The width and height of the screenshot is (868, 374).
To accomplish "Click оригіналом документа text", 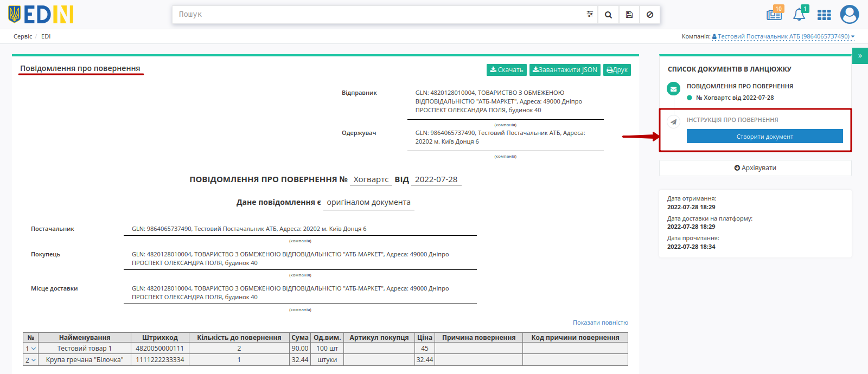I will (368, 202).
